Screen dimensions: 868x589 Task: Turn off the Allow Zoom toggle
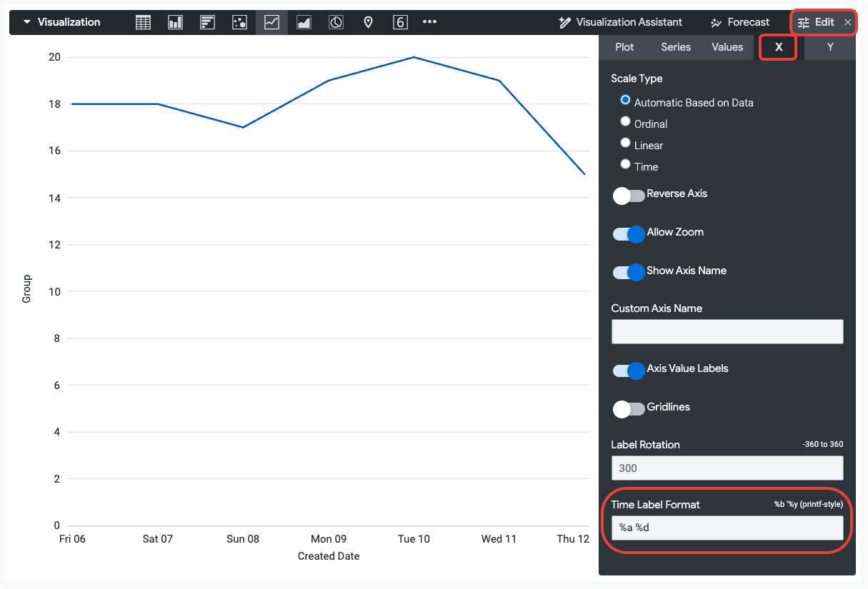[628, 234]
